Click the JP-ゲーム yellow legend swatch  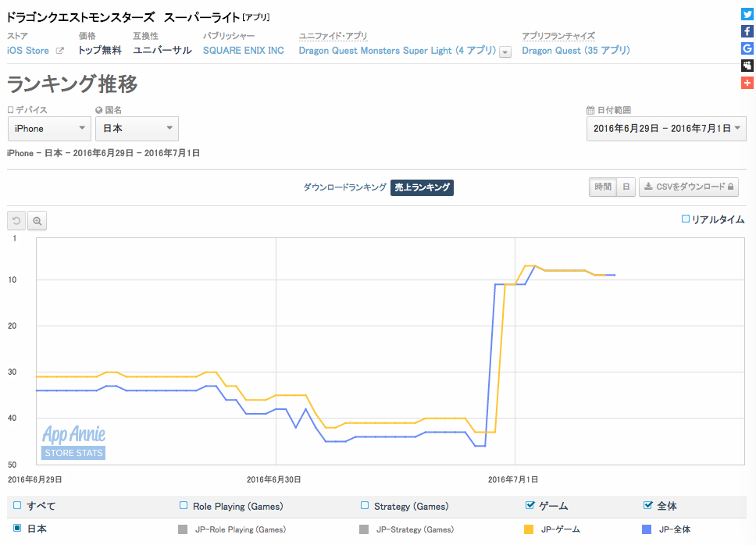pos(529,529)
